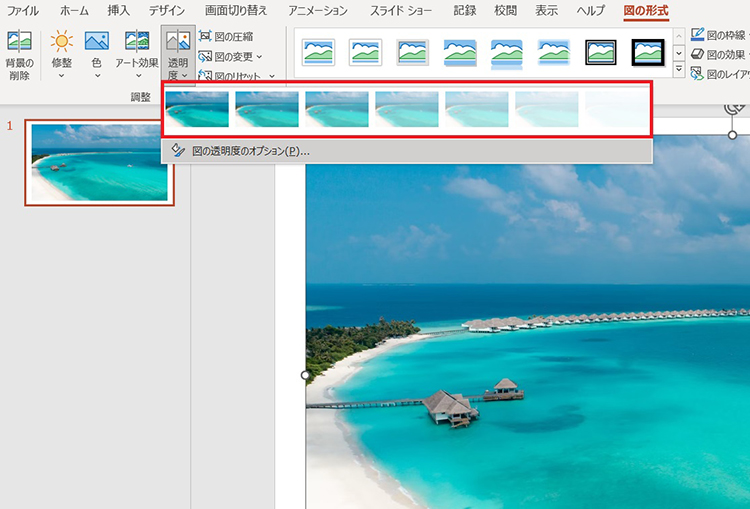Select the first picture style thumbnail
The height and width of the screenshot is (509, 750).
(319, 51)
